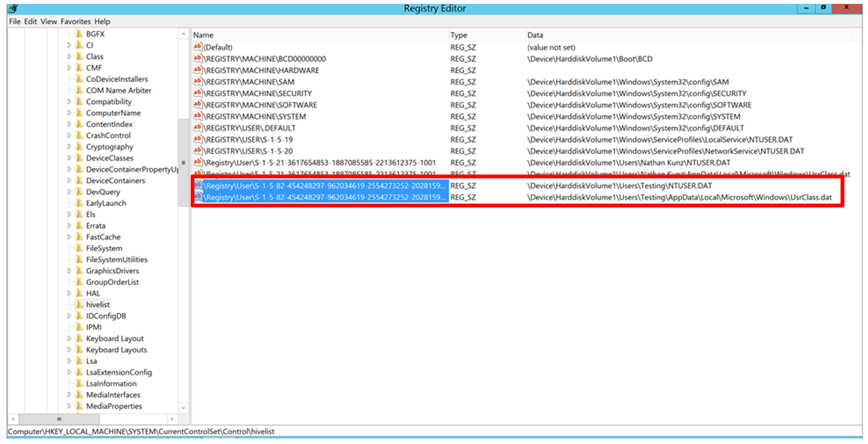
Task: Click the ContentIndex folder icon
Action: click(79, 124)
